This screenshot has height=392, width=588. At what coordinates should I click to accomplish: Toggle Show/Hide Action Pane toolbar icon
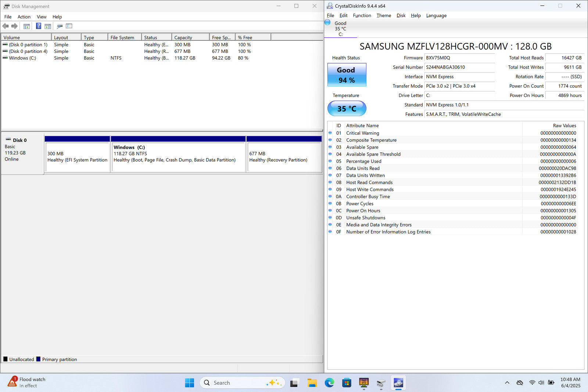[48, 26]
